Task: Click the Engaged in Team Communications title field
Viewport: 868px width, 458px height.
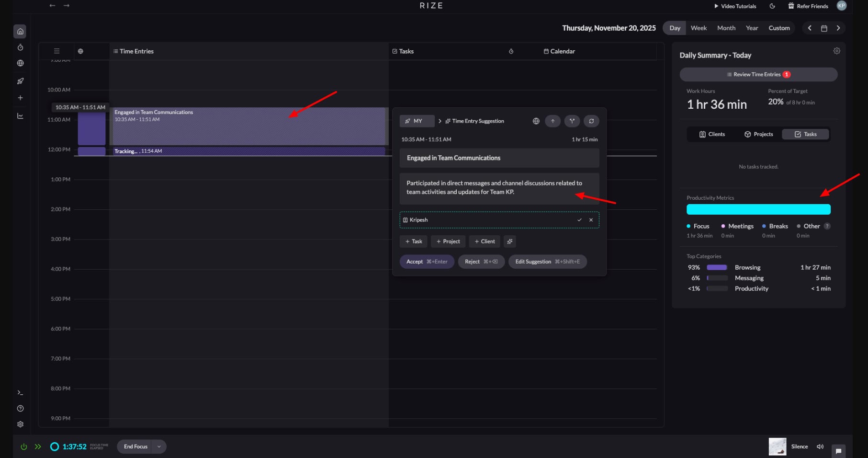Action: pos(499,158)
